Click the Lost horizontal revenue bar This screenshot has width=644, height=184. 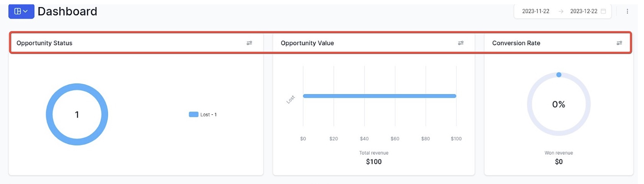tap(379, 96)
